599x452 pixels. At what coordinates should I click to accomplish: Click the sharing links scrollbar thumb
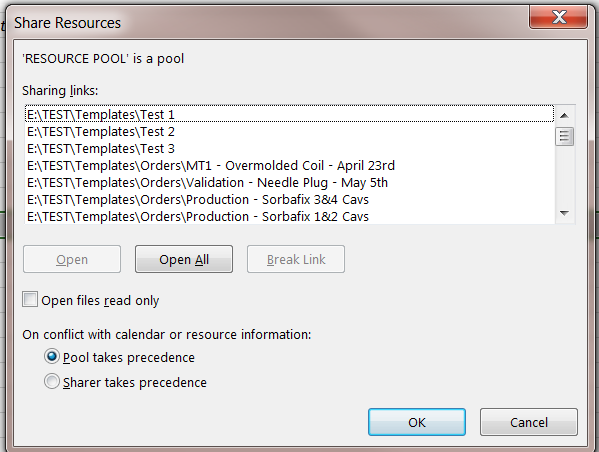564,136
